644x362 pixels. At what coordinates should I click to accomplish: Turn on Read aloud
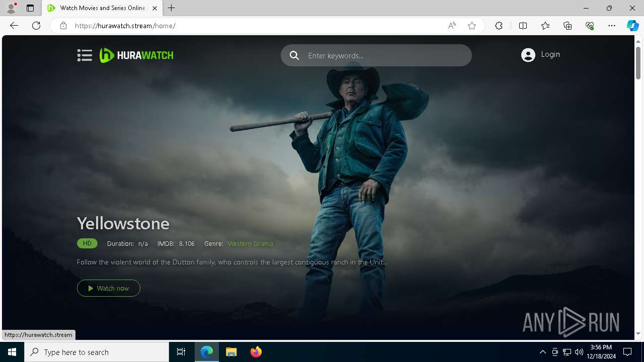pos(452,26)
